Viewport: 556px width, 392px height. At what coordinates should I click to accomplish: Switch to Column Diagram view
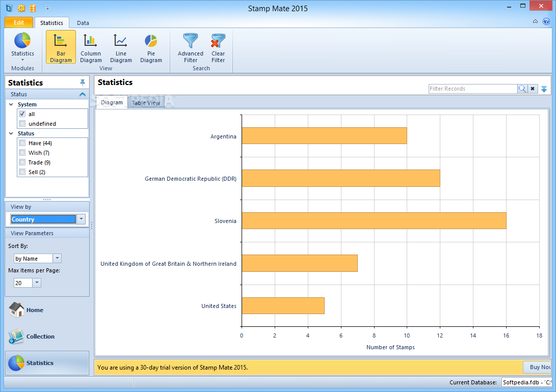pos(91,47)
